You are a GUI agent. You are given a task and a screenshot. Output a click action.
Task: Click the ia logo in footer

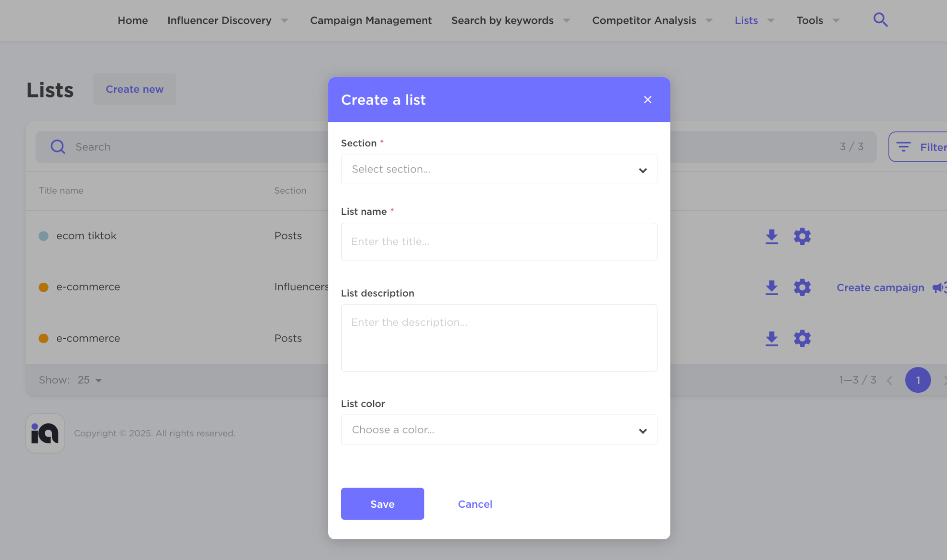(x=45, y=433)
